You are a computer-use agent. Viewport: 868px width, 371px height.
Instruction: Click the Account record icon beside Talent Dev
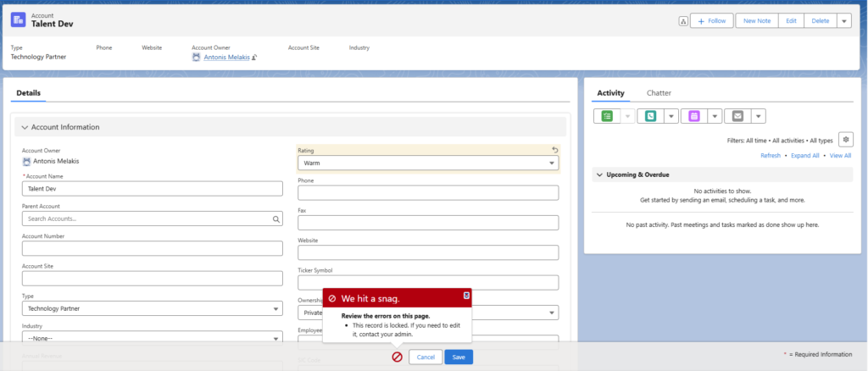click(19, 19)
